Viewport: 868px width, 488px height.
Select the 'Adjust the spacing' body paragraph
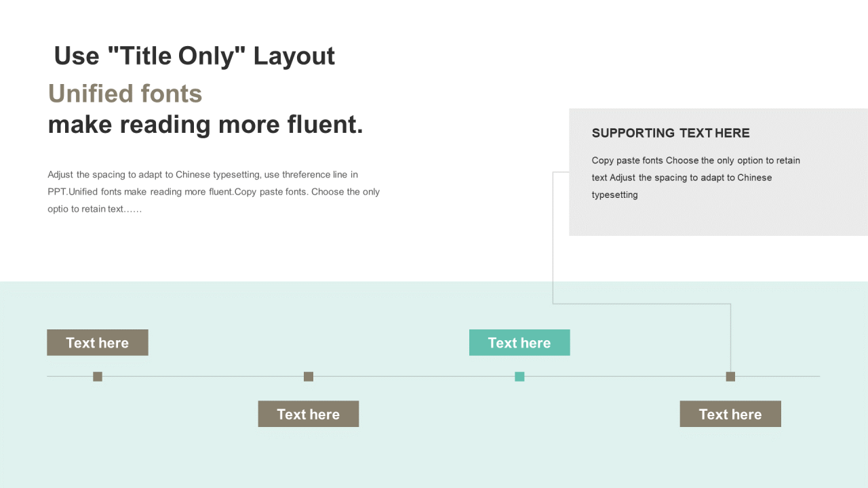(x=214, y=192)
